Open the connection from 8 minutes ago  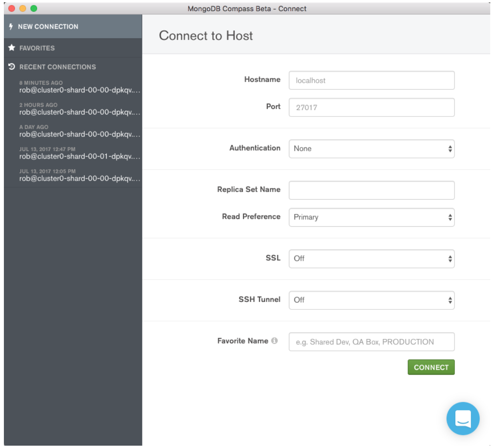pyautogui.click(x=79, y=87)
